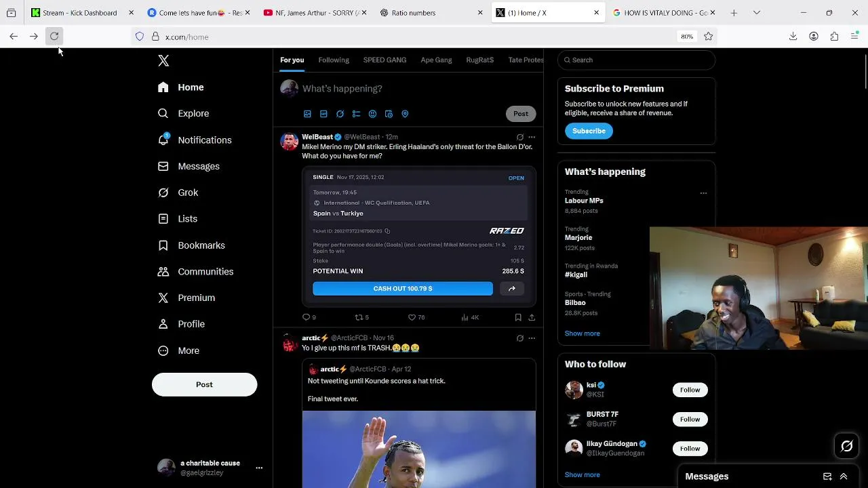
Task: Open Grok from the sidebar
Action: click(178, 192)
